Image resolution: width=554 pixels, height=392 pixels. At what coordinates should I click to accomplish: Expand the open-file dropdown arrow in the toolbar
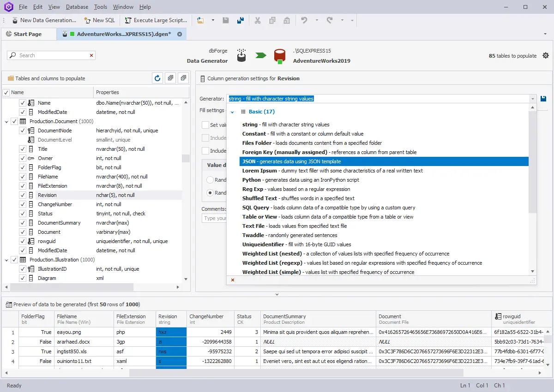tap(212, 20)
